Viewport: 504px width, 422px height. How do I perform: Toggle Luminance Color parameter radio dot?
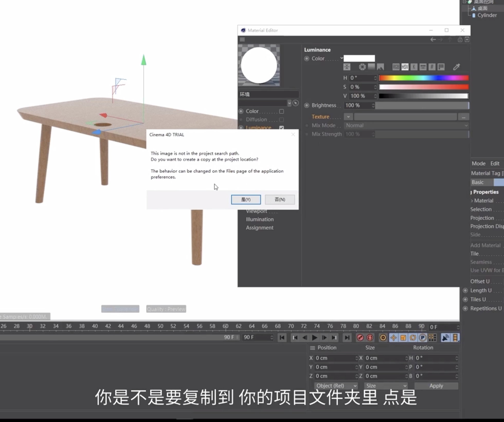pos(307,59)
